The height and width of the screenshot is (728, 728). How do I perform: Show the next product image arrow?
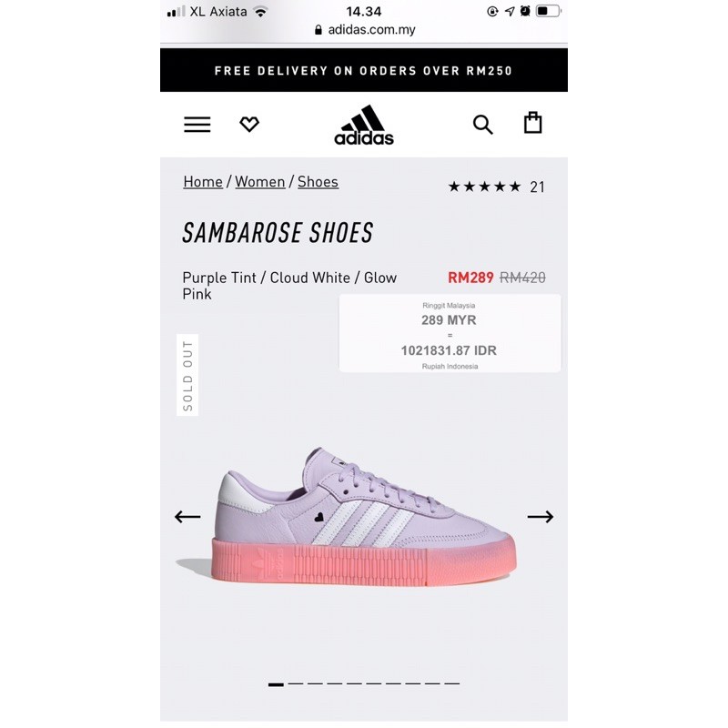[541, 517]
